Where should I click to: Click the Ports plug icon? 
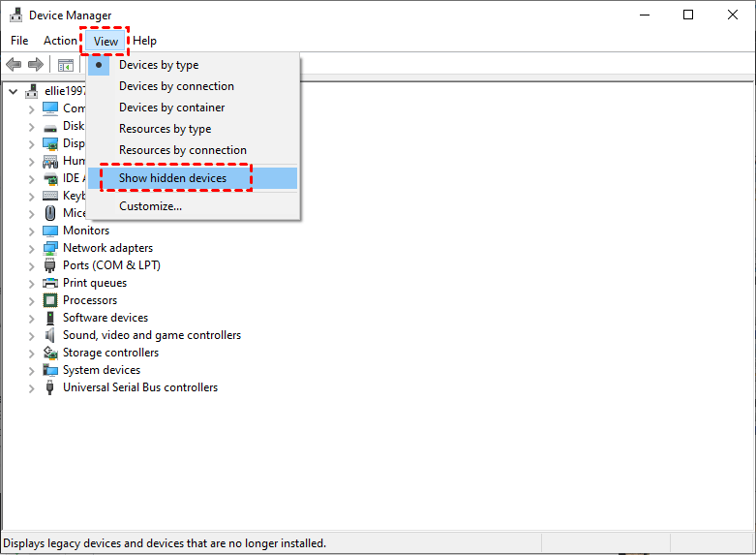(x=49, y=265)
